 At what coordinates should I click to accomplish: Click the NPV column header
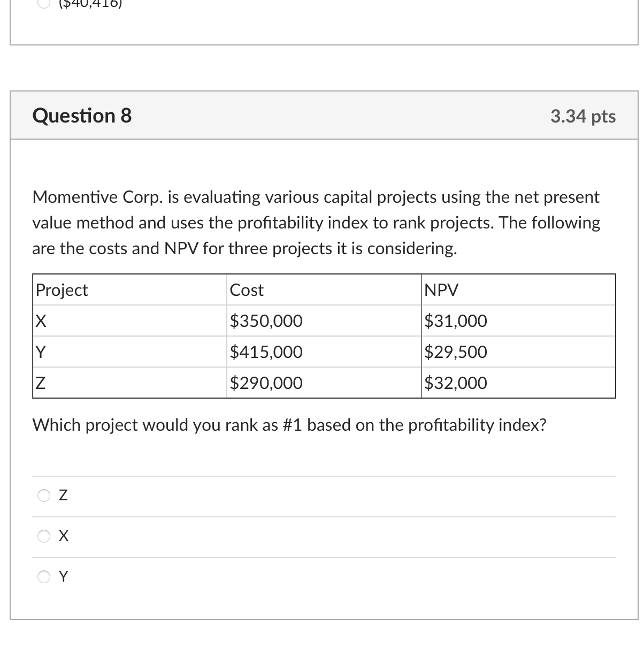(x=442, y=289)
